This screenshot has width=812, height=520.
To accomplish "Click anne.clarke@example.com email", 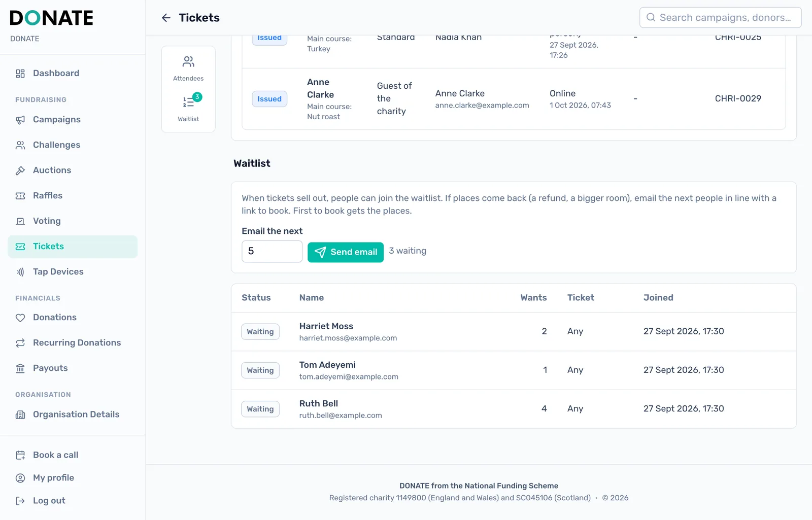I will pyautogui.click(x=482, y=106).
